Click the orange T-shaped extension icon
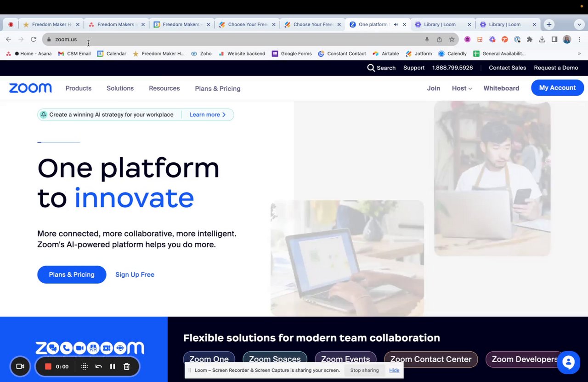Viewport: 588px width, 382px height. 505,40
